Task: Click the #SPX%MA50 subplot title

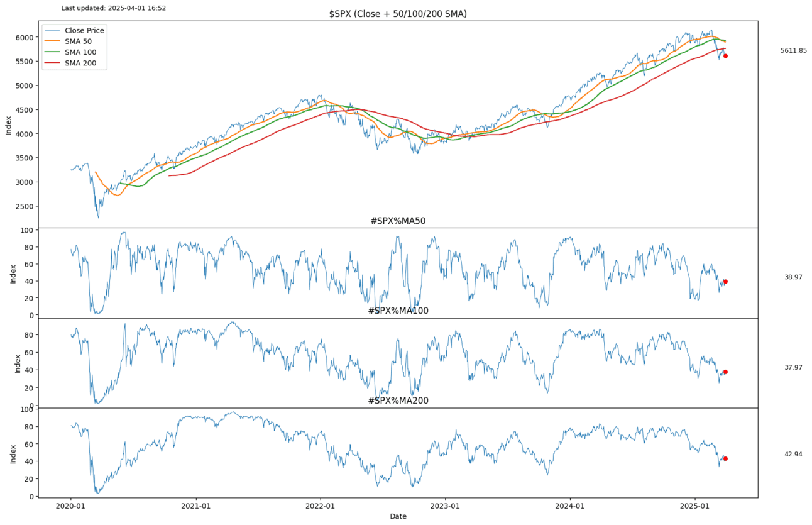Action: click(x=398, y=221)
